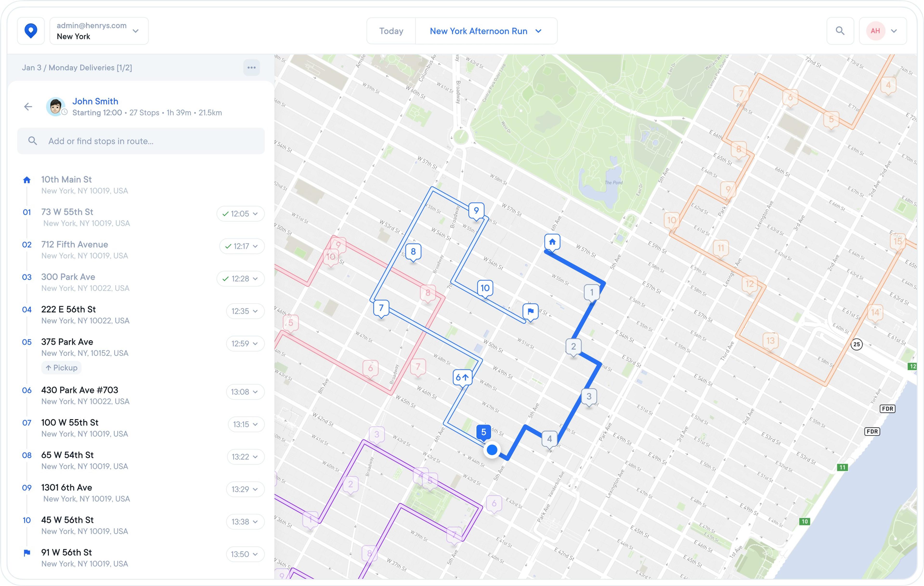Open the three-dots menu for Monday Deliveries
924x586 pixels.
click(x=251, y=68)
